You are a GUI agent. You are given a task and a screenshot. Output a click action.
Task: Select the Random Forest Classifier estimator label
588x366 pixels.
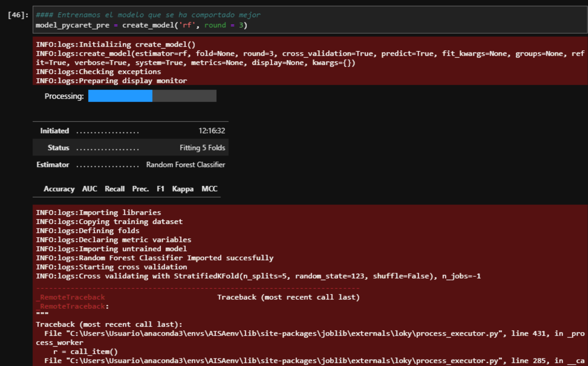[x=185, y=165]
